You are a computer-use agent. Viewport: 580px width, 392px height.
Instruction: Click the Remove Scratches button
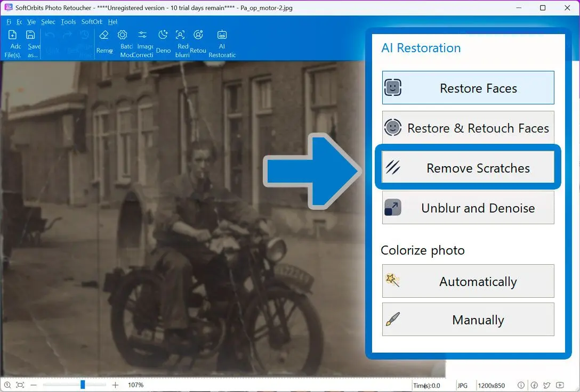[468, 168]
